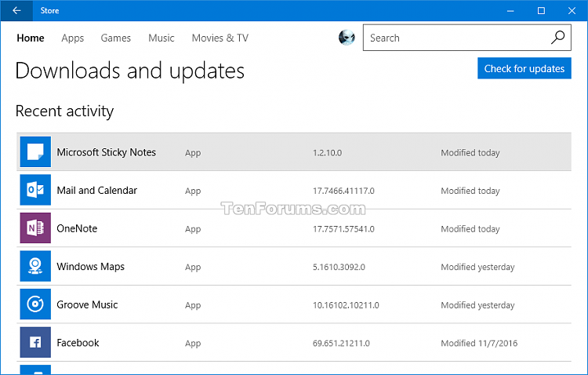Maximize the Store window

point(541,10)
